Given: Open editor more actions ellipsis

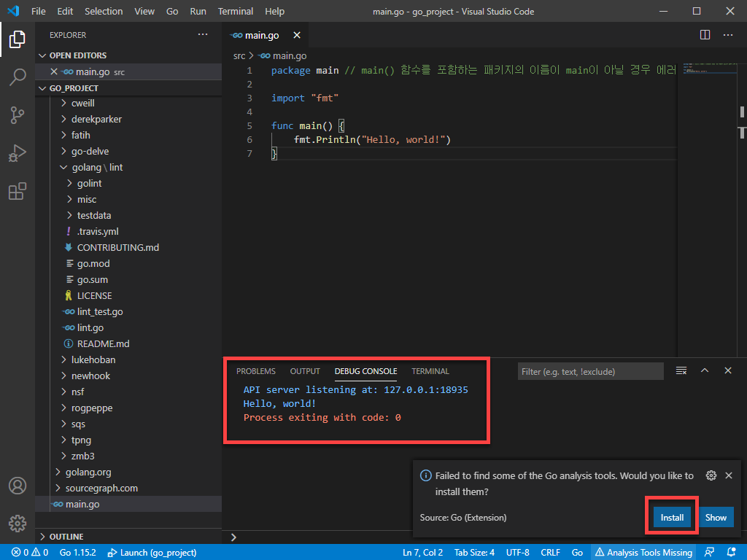Looking at the screenshot, I should tap(728, 35).
